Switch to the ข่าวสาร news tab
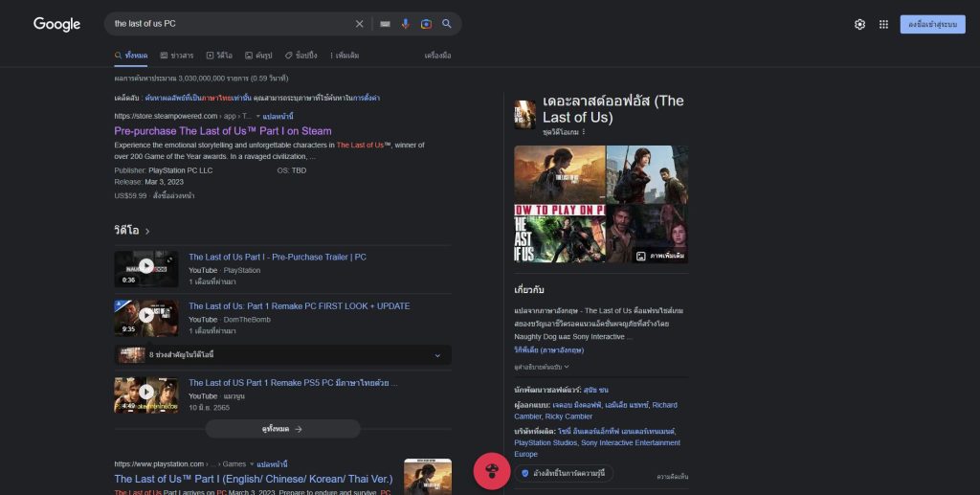Viewport: 980px width, 495px height. coord(177,56)
